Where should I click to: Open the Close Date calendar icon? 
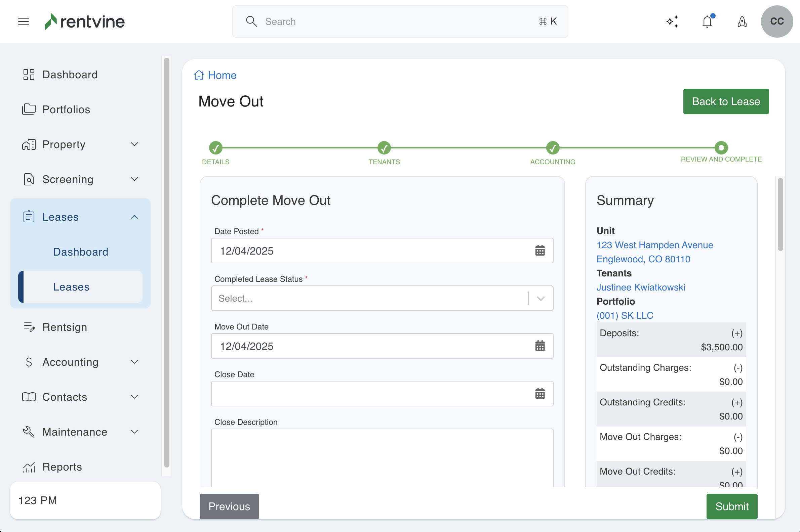[x=540, y=394]
